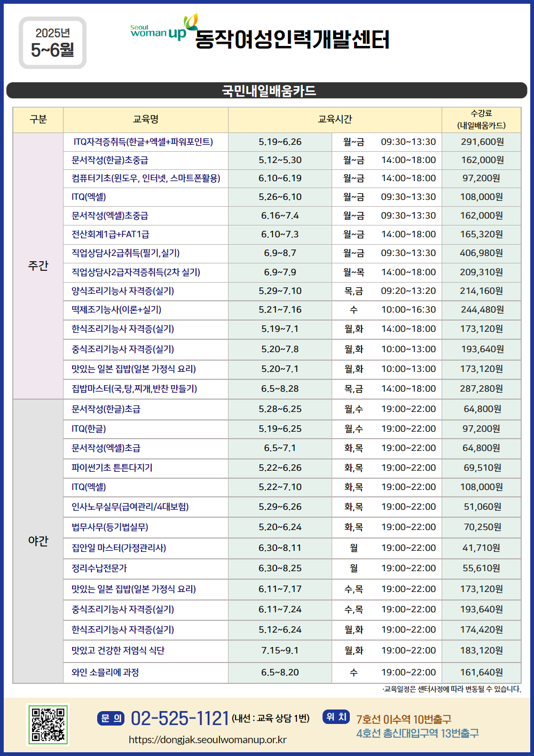This screenshot has width=534, height=756.
Task: Click the 월~목 days cell
Action: (x=354, y=272)
